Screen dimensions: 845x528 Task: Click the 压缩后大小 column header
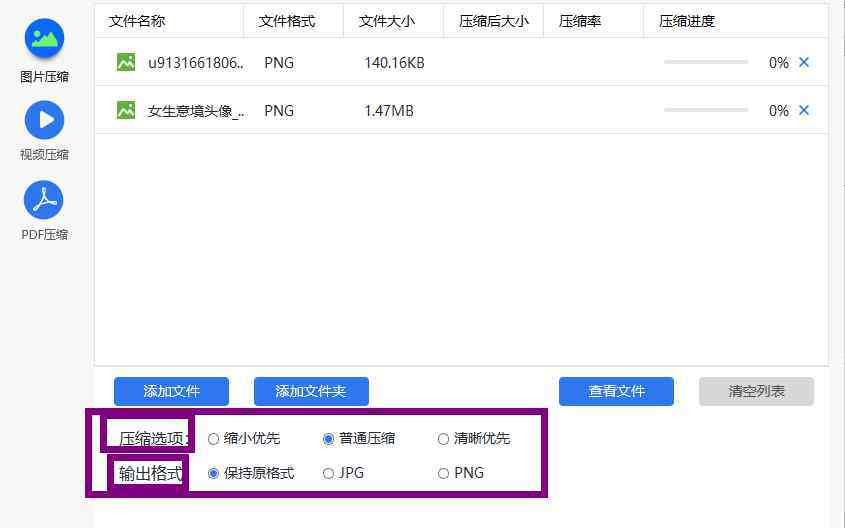(494, 21)
